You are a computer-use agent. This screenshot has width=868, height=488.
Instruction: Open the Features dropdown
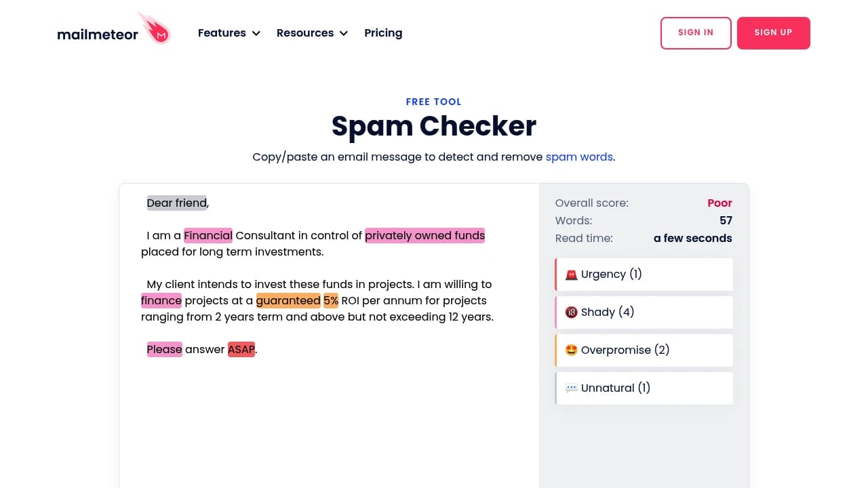[x=229, y=33]
